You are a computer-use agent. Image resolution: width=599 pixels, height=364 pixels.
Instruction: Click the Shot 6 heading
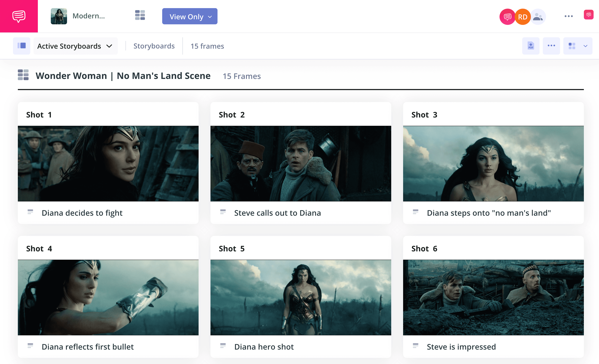pos(424,248)
